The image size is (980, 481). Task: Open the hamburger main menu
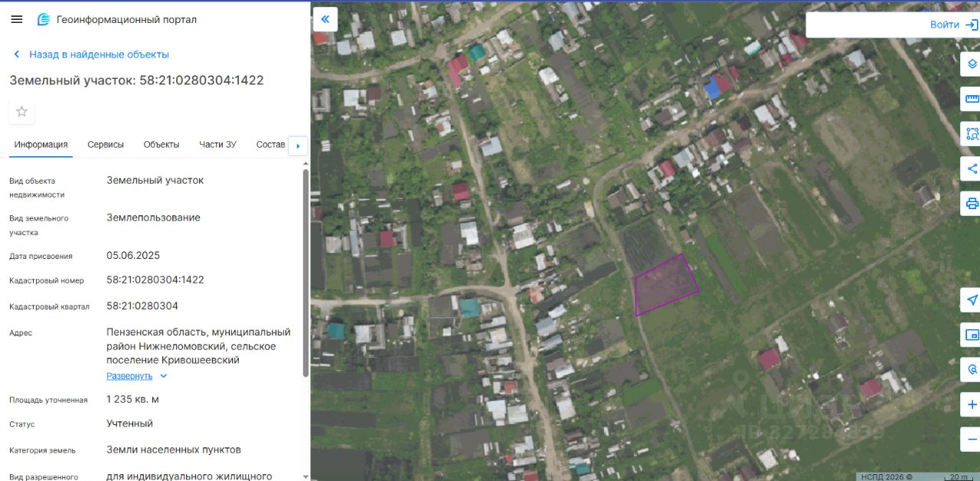[17, 19]
